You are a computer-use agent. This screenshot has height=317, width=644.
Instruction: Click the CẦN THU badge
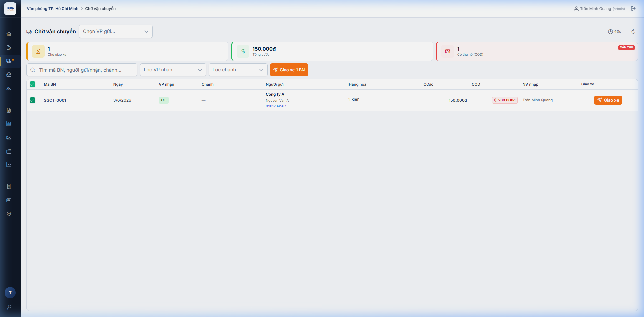[626, 48]
